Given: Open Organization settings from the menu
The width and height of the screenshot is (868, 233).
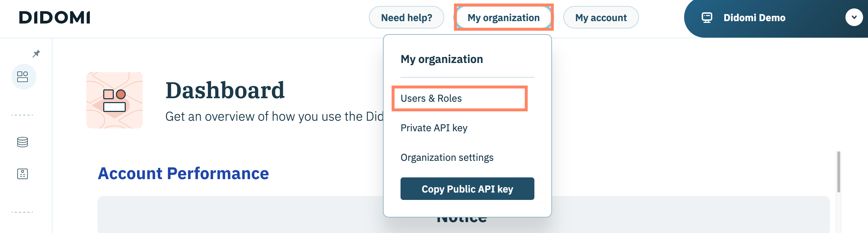Looking at the screenshot, I should click(447, 158).
